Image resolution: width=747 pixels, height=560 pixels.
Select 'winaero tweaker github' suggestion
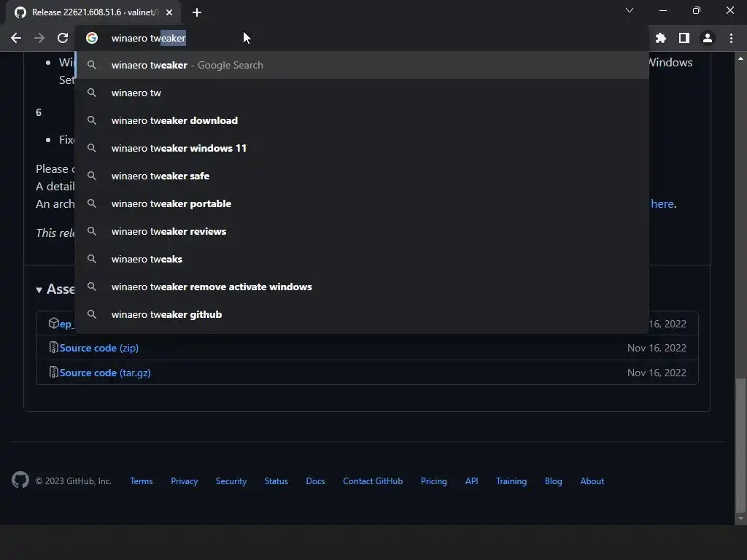(362, 314)
